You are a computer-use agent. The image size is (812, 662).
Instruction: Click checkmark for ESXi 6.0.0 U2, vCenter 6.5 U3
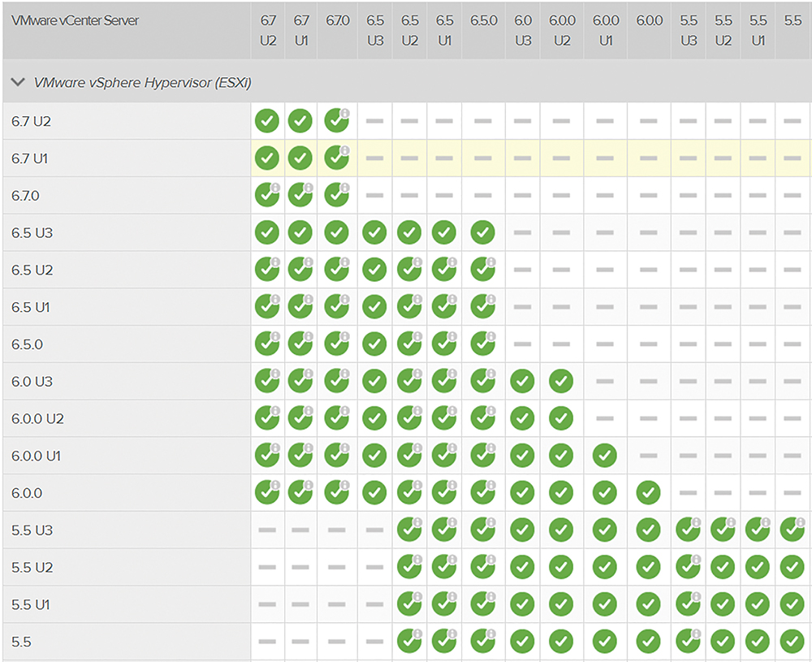click(374, 418)
